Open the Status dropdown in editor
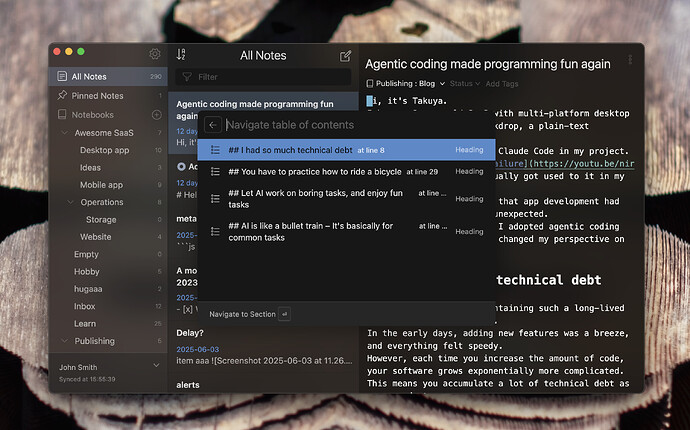The height and width of the screenshot is (430, 690). 465,84
